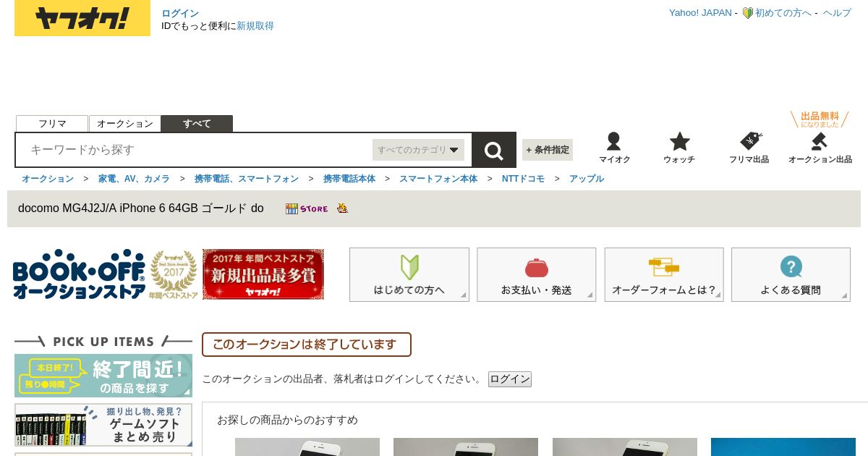
Task: Click BOOK-OFF オークションストア logo
Action: [x=79, y=274]
